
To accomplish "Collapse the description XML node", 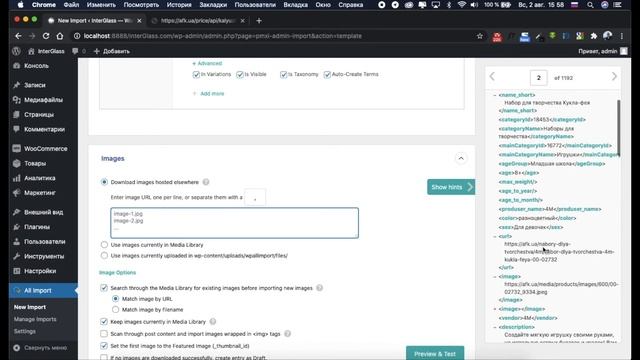I will pos(495,327).
